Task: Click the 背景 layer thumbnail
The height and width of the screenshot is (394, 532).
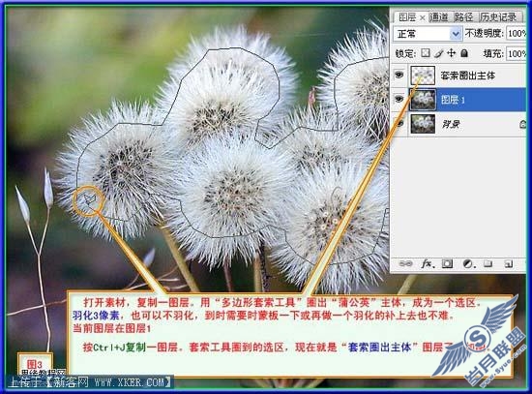Action: click(423, 124)
